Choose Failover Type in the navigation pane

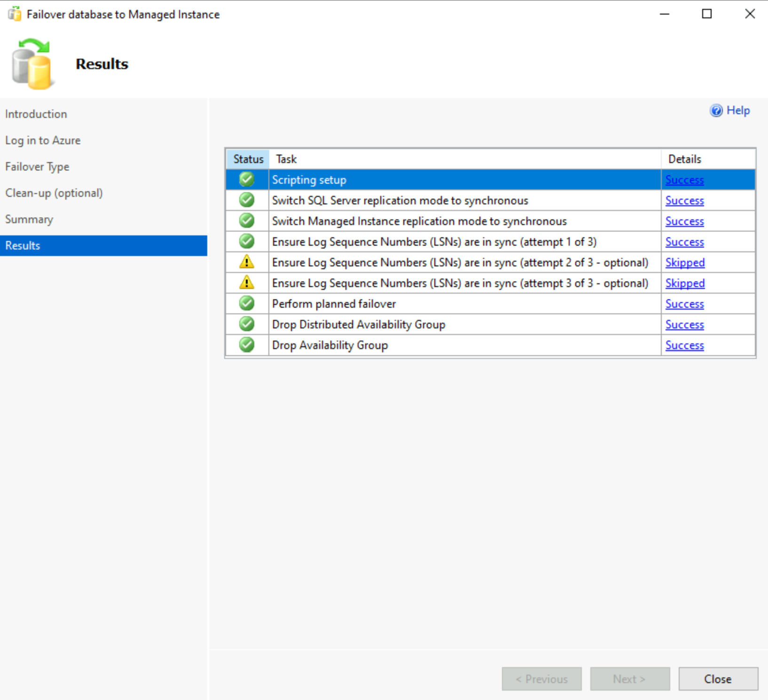click(x=37, y=166)
